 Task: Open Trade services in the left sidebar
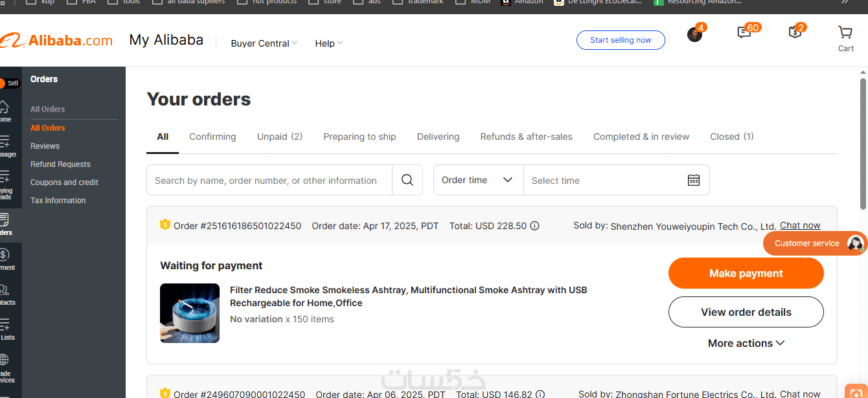[x=5, y=368]
